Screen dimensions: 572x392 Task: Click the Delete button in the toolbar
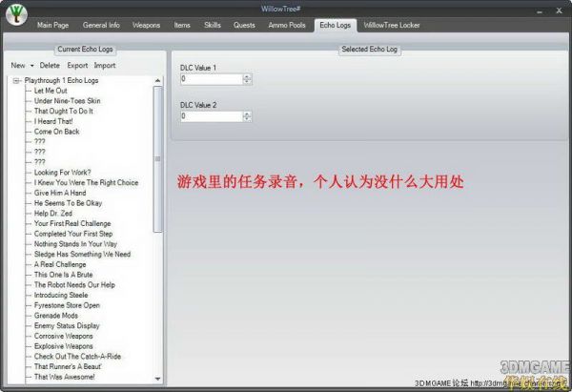tap(50, 66)
